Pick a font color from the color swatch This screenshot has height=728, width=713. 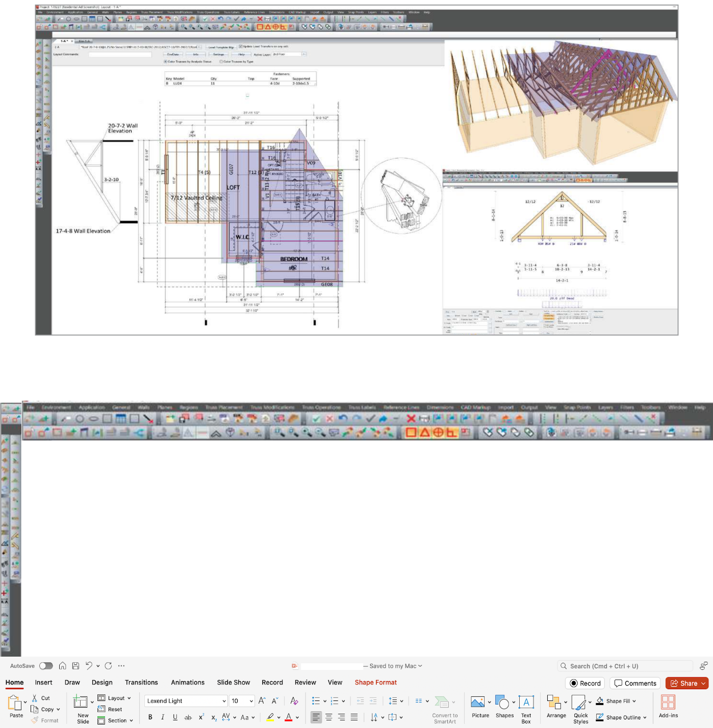[289, 717]
